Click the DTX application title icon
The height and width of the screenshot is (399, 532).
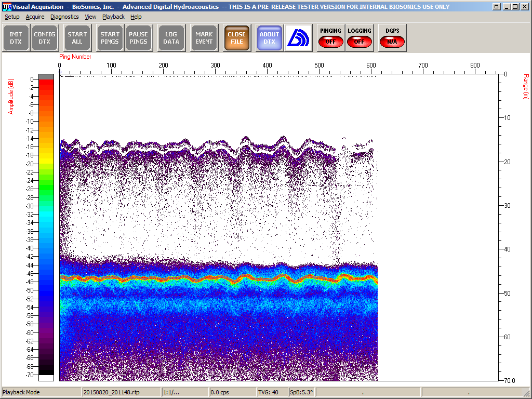pyautogui.click(x=7, y=6)
